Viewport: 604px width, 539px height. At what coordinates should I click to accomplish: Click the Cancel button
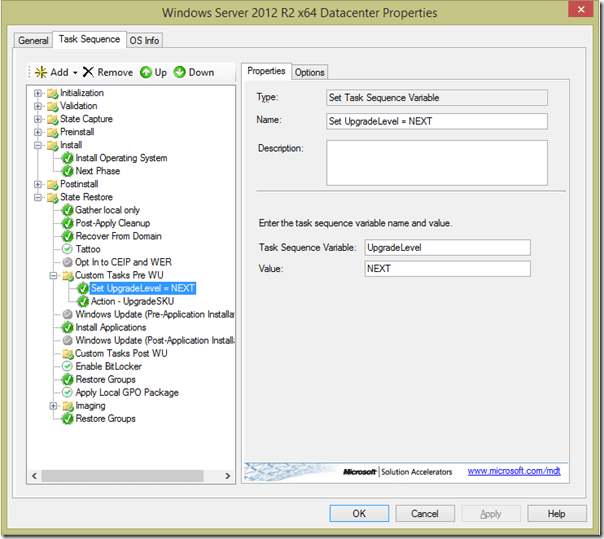click(424, 513)
